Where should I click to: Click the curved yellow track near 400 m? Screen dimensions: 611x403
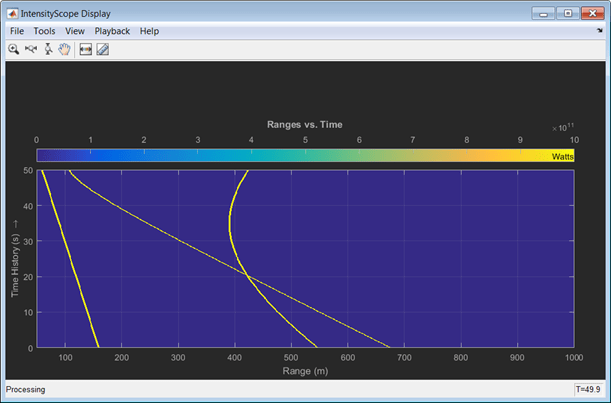(x=230, y=222)
